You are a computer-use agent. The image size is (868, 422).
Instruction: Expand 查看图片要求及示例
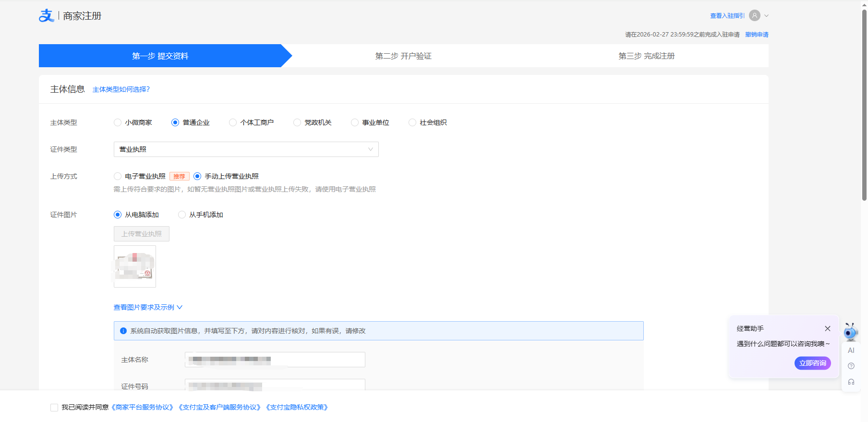click(148, 307)
